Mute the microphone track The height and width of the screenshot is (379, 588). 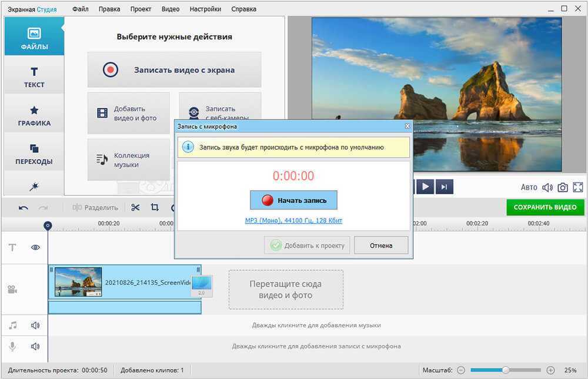tap(35, 346)
